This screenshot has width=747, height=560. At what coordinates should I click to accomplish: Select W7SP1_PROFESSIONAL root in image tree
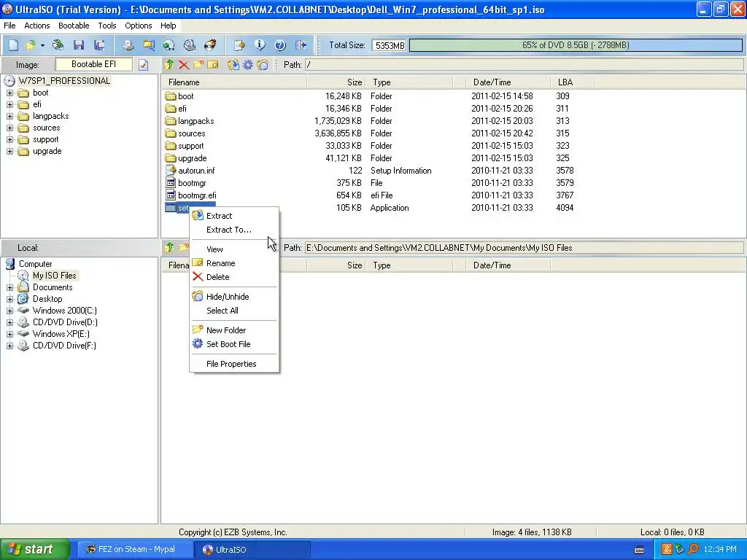[64, 80]
